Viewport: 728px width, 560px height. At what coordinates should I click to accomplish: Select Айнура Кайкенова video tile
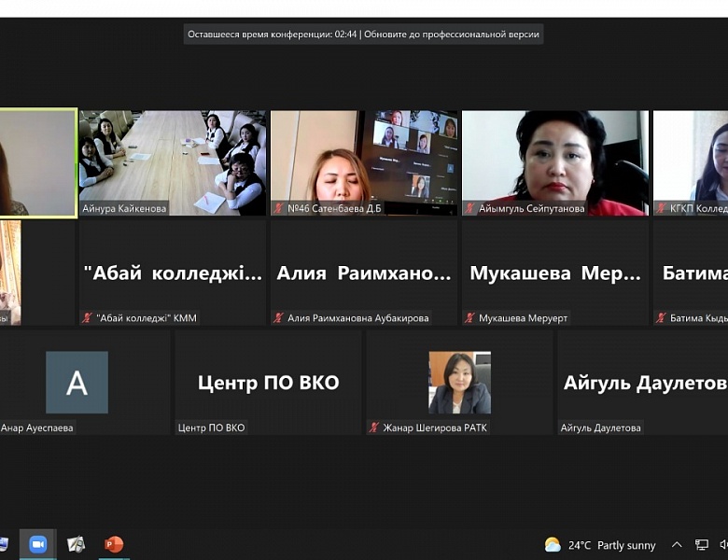click(173, 163)
